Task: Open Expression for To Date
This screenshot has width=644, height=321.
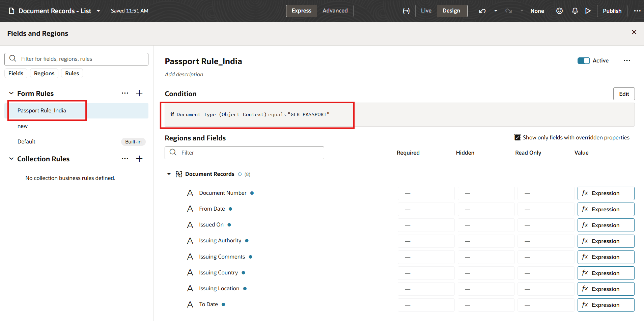Action: pos(606,305)
